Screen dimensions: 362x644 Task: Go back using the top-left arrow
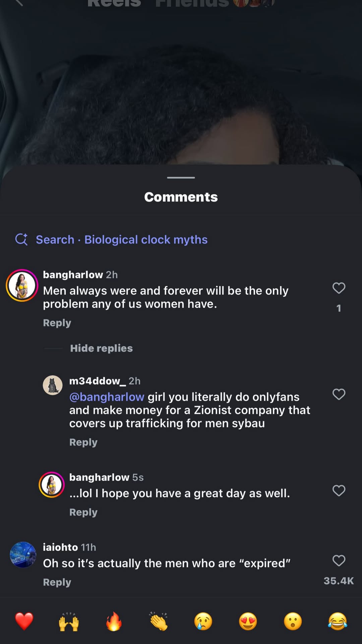[x=19, y=3]
